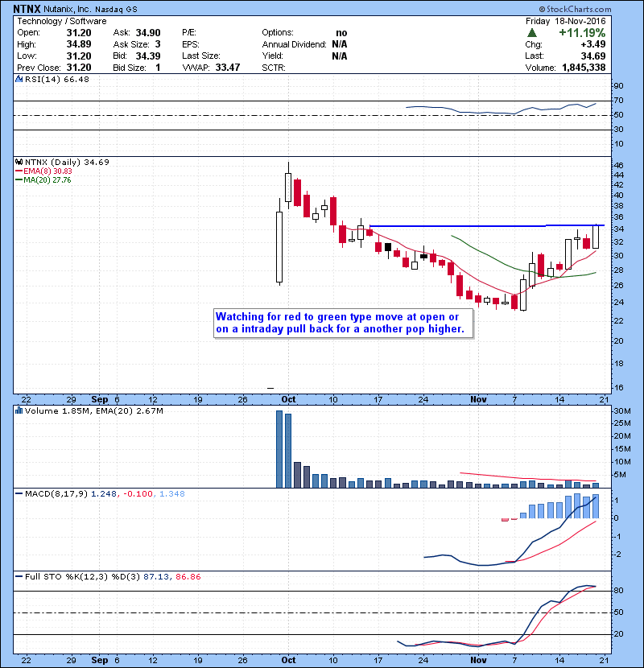644x668 pixels.
Task: Click the Volume figure 1,845,338
Action: point(584,68)
